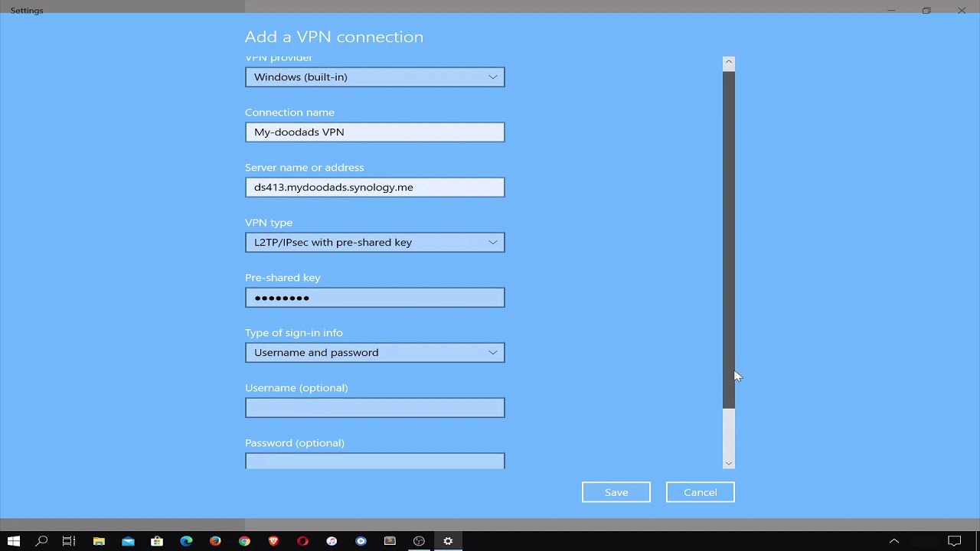Switch to Settings gear on taskbar
The image size is (980, 551).
pos(448,541)
